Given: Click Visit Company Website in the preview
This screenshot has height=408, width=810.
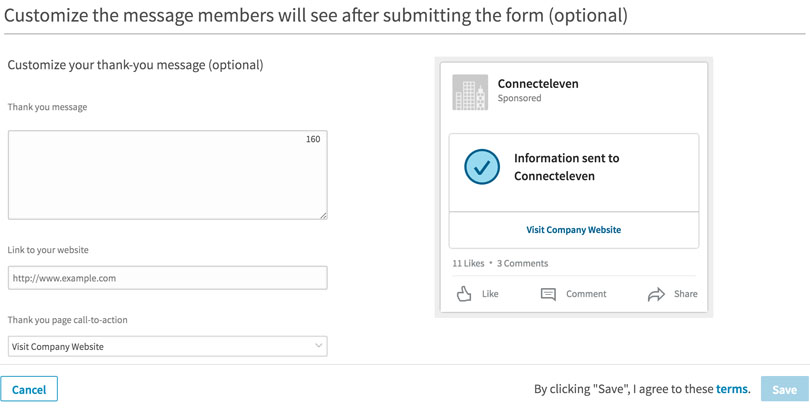Looking at the screenshot, I should [574, 230].
